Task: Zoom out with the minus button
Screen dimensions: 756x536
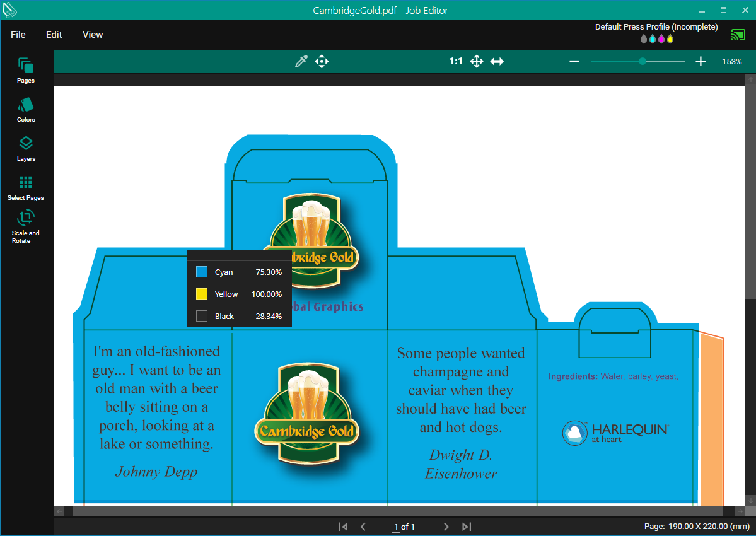Action: [574, 61]
